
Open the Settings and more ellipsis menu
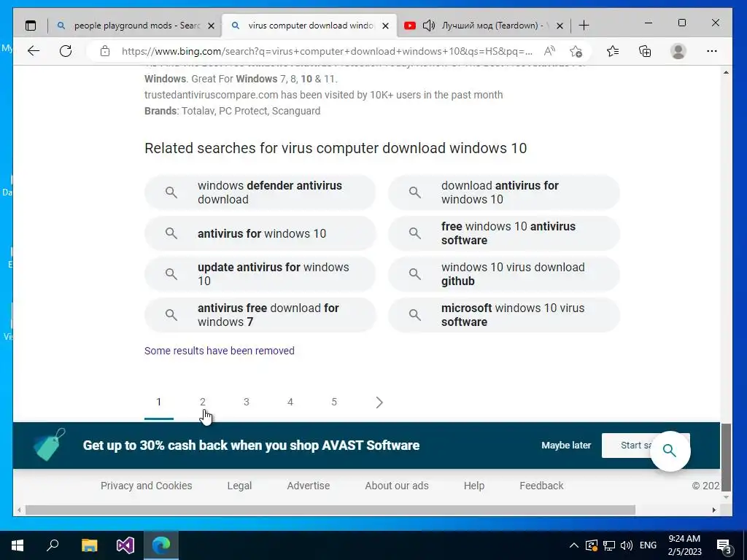coord(712,51)
